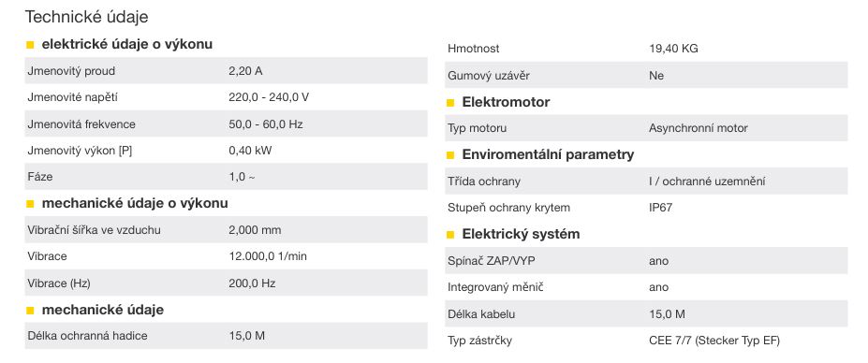Image resolution: width=868 pixels, height=363 pixels.
Task: Click the Fáze row label
Action: tap(40, 177)
